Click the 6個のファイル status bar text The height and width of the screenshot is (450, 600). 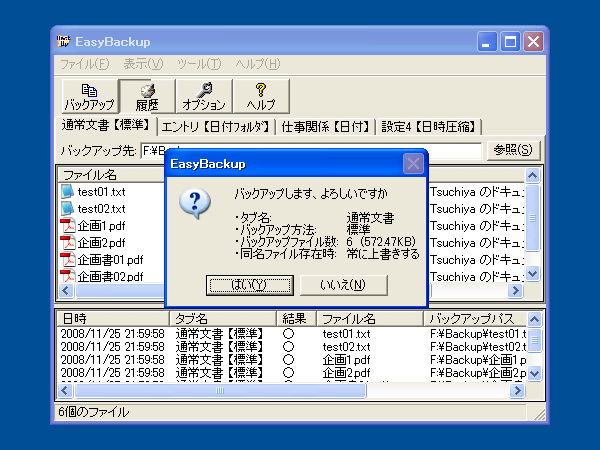(94, 412)
